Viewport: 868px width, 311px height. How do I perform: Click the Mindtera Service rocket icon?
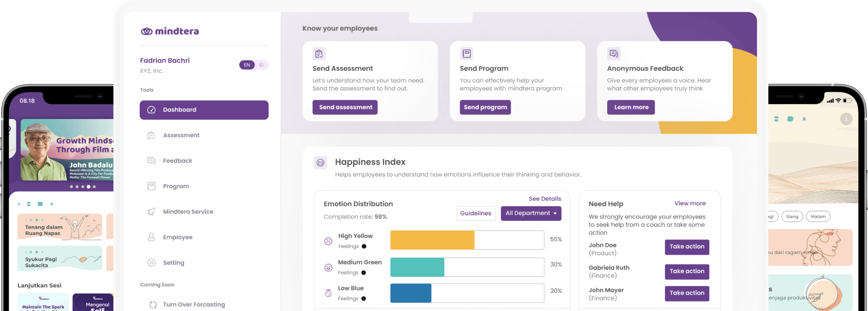tap(151, 211)
